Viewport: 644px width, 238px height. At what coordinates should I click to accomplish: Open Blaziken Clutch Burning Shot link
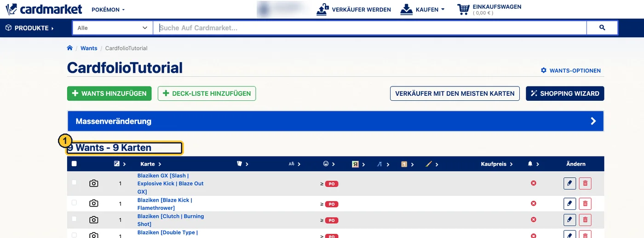tap(170, 220)
